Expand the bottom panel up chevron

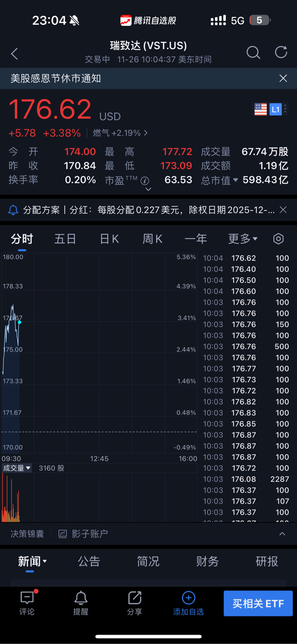click(x=282, y=534)
